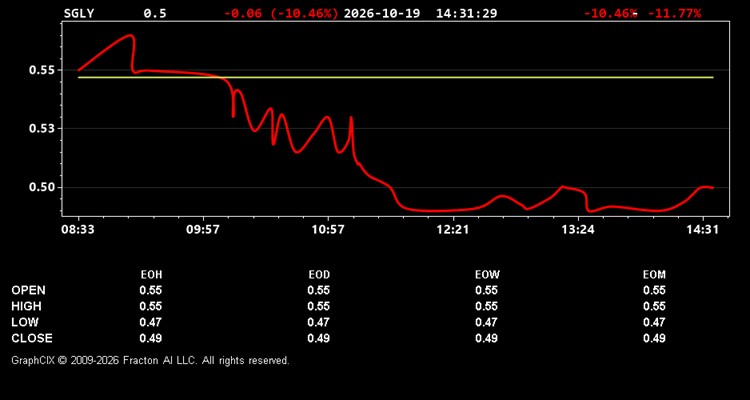This screenshot has height=400, width=750.
Task: Click the EOM CLOSE value 0.49
Action: (654, 338)
